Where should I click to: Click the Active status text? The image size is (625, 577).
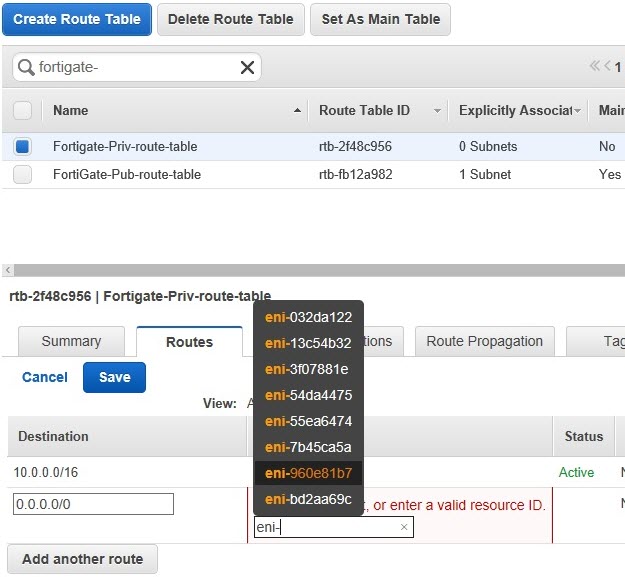(x=576, y=472)
